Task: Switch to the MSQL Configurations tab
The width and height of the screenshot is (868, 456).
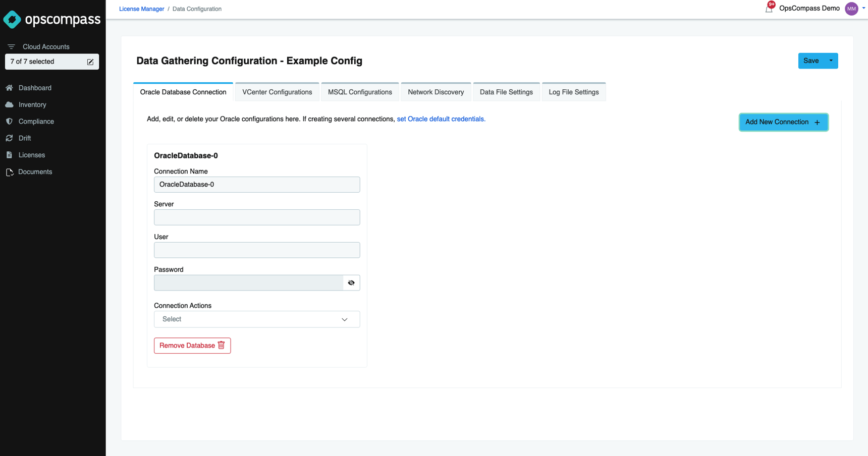Action: 360,92
